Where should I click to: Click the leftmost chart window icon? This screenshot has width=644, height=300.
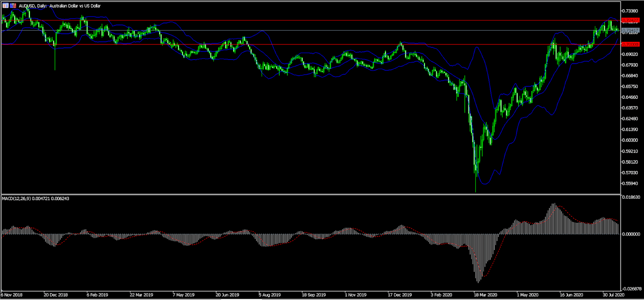(x=5, y=5)
